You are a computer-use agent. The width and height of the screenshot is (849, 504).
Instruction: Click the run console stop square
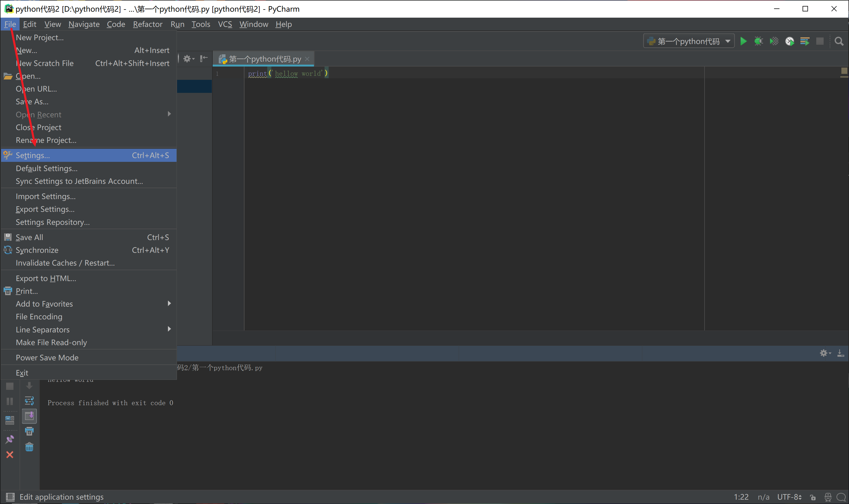(10, 386)
